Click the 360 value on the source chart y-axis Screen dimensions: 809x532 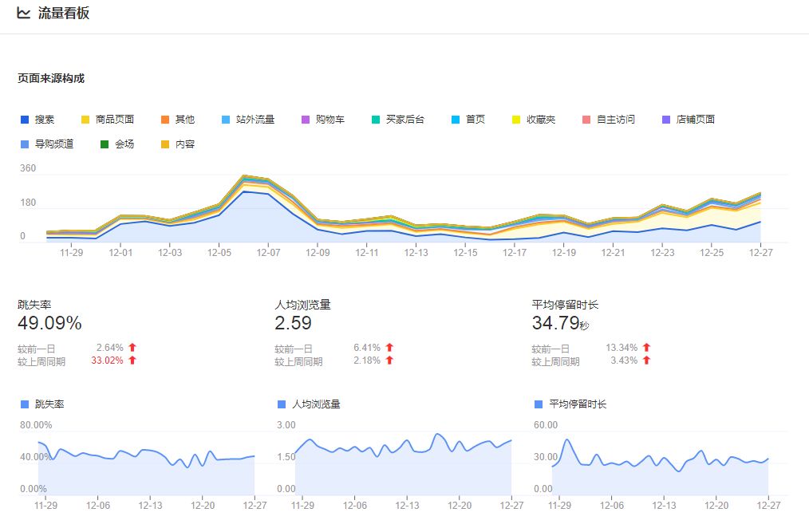pyautogui.click(x=28, y=168)
